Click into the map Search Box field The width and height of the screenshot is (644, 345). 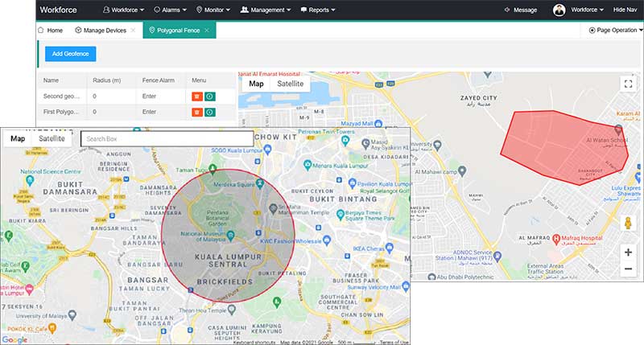[x=167, y=139]
